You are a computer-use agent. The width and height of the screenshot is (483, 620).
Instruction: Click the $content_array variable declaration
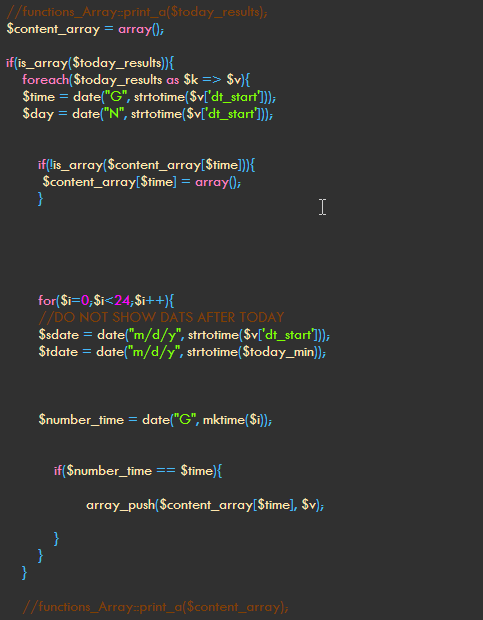click(x=85, y=30)
